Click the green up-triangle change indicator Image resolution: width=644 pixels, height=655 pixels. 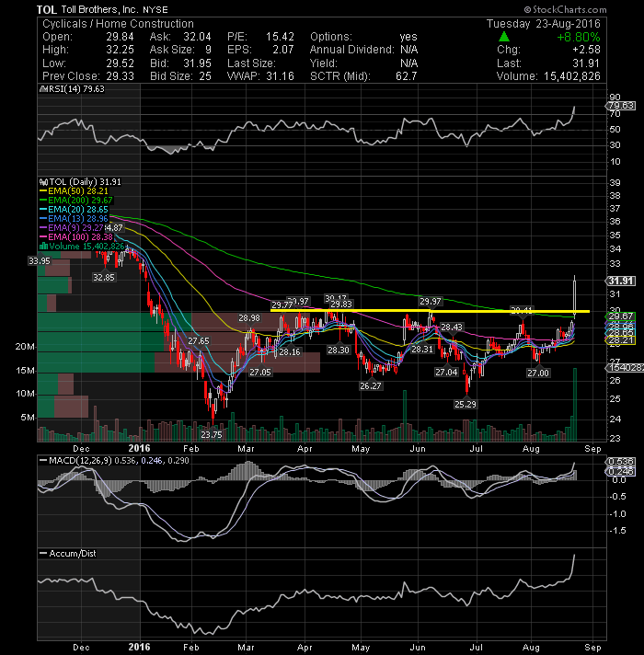[504, 37]
